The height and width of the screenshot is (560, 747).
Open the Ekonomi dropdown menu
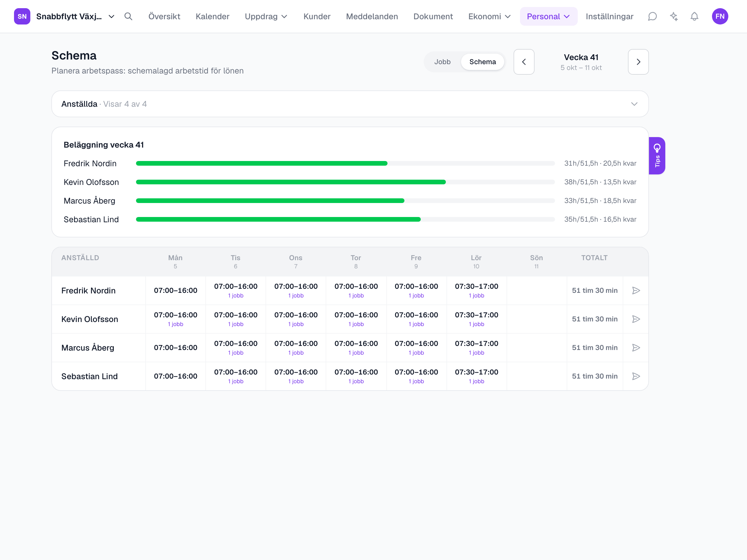(x=489, y=16)
